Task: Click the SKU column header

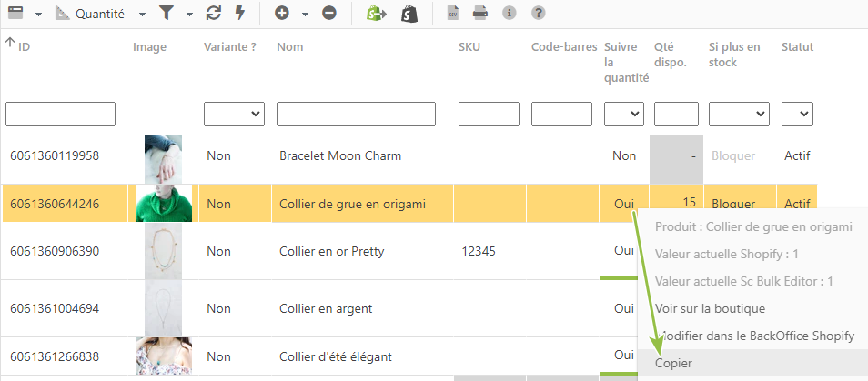Action: [469, 47]
